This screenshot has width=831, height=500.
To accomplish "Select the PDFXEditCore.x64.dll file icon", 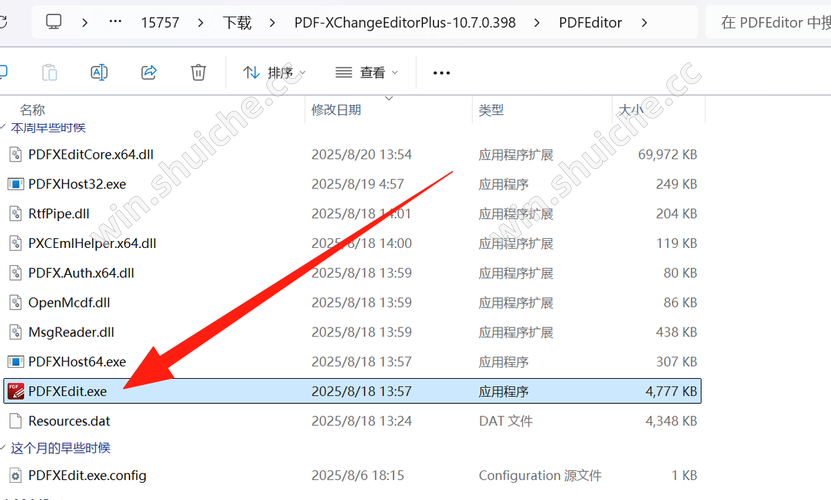I will (16, 154).
